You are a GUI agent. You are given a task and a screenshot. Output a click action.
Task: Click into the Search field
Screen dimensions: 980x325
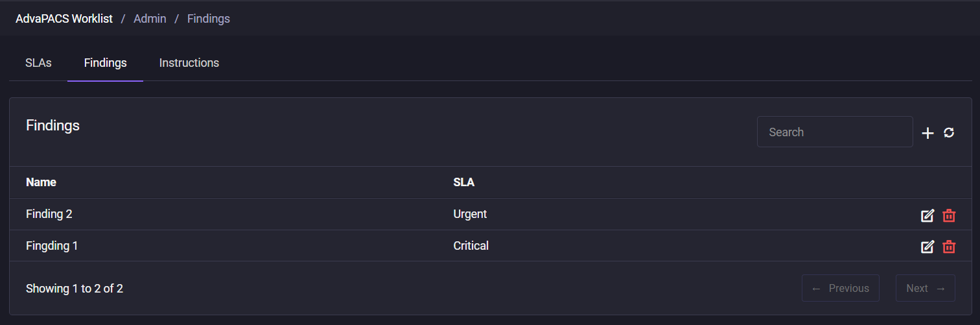tap(835, 132)
